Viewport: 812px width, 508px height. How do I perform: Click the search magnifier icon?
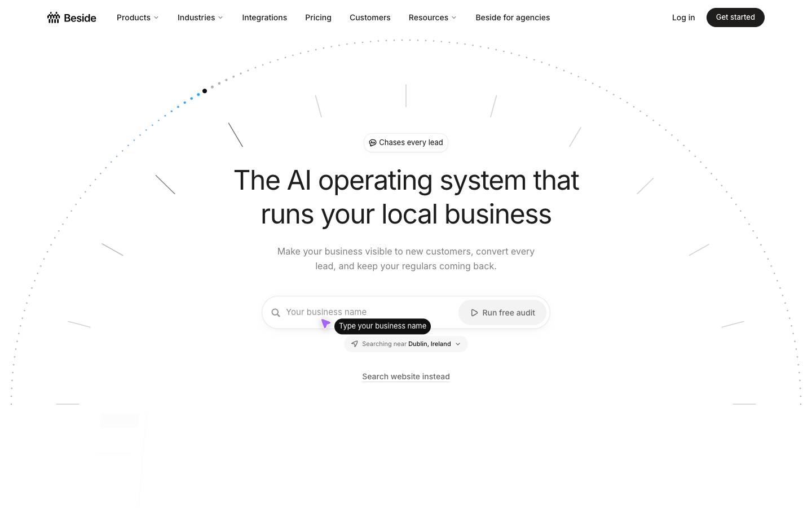pyautogui.click(x=276, y=313)
